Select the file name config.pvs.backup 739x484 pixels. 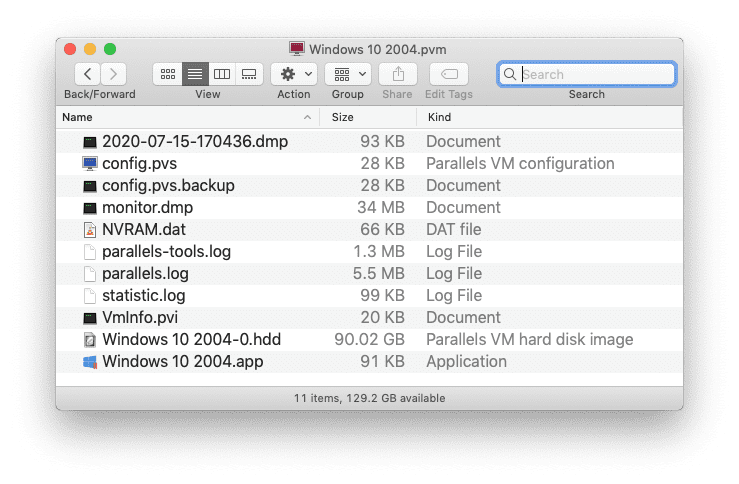pos(168,186)
